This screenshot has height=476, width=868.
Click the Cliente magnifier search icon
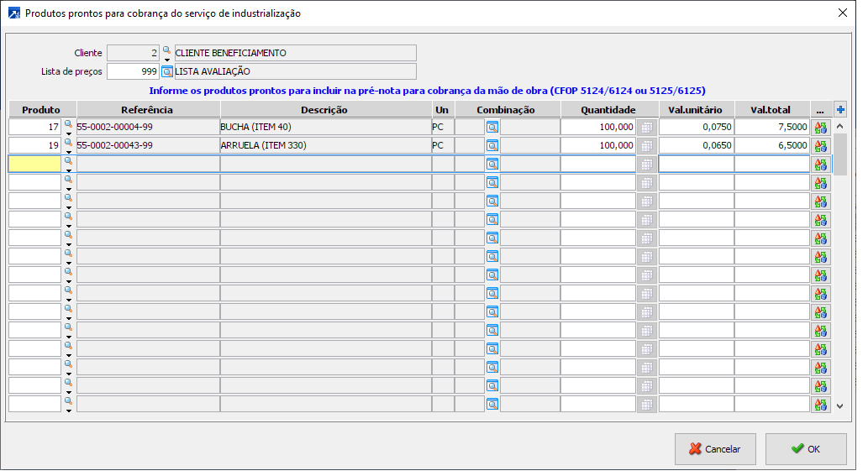click(x=166, y=50)
